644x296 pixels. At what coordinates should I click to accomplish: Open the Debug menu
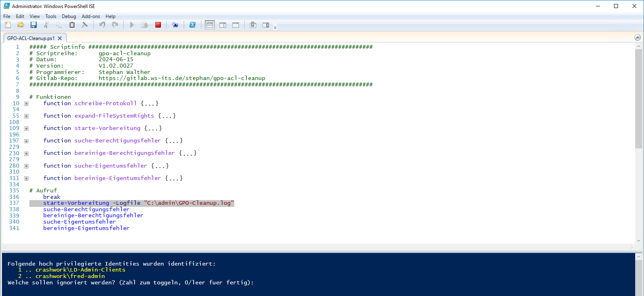coord(69,16)
